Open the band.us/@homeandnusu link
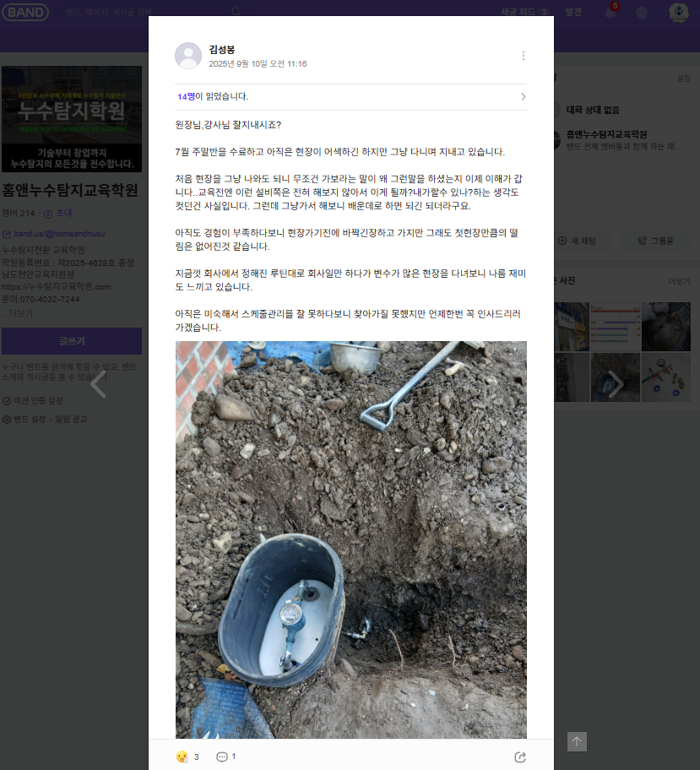The width and height of the screenshot is (700, 770). (x=59, y=234)
